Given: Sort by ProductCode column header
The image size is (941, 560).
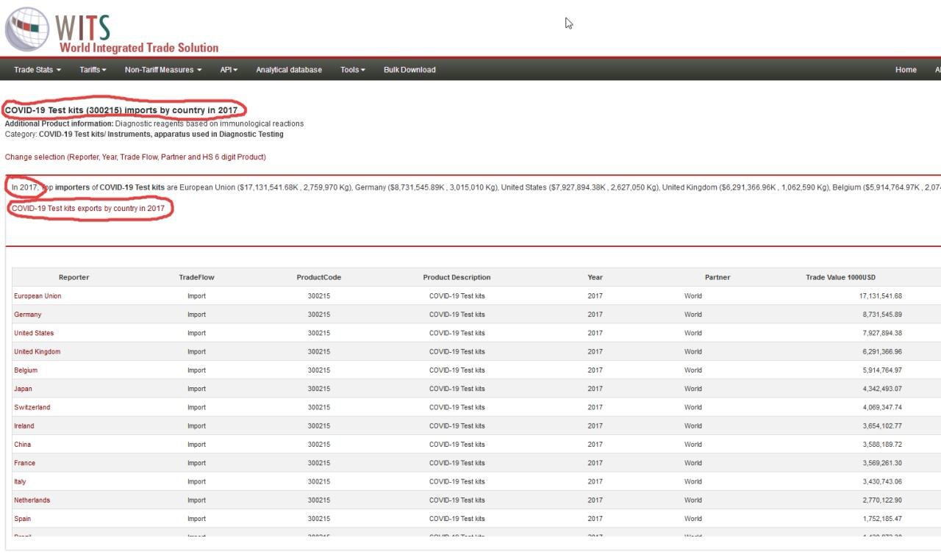Looking at the screenshot, I should [x=318, y=277].
